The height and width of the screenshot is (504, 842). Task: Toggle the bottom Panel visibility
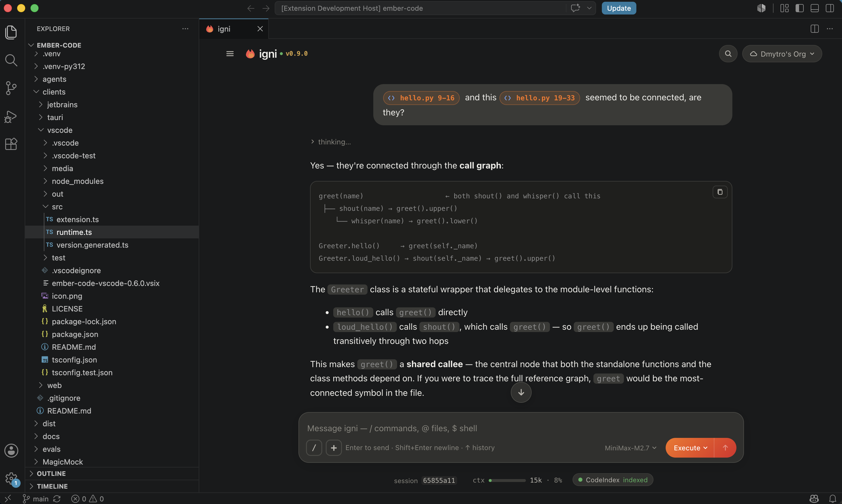tap(814, 8)
